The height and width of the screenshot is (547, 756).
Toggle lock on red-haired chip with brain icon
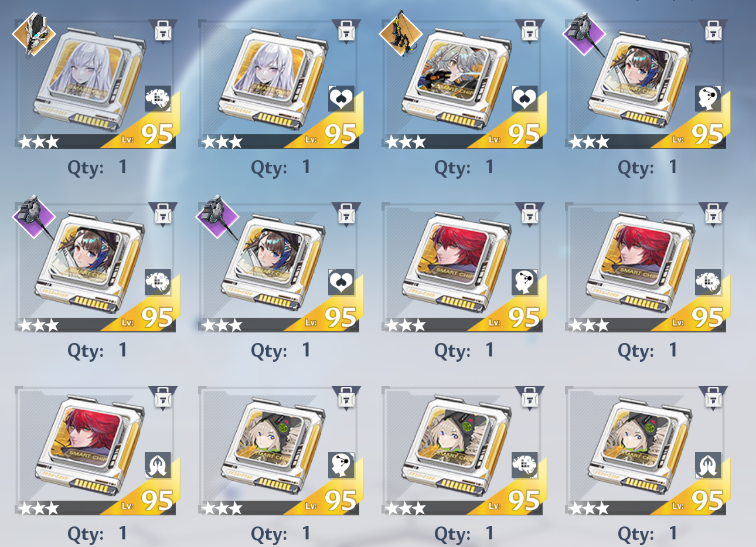(x=713, y=215)
